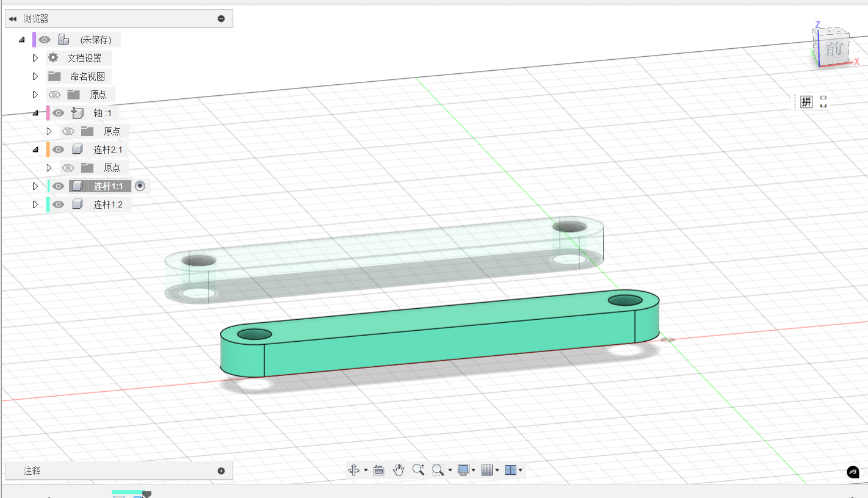Expand the 命名视图 node
868x498 pixels.
pyautogui.click(x=35, y=76)
